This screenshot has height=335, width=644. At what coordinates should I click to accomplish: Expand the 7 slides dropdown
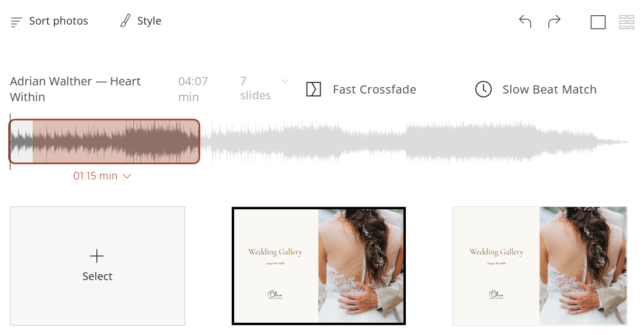[x=284, y=81]
